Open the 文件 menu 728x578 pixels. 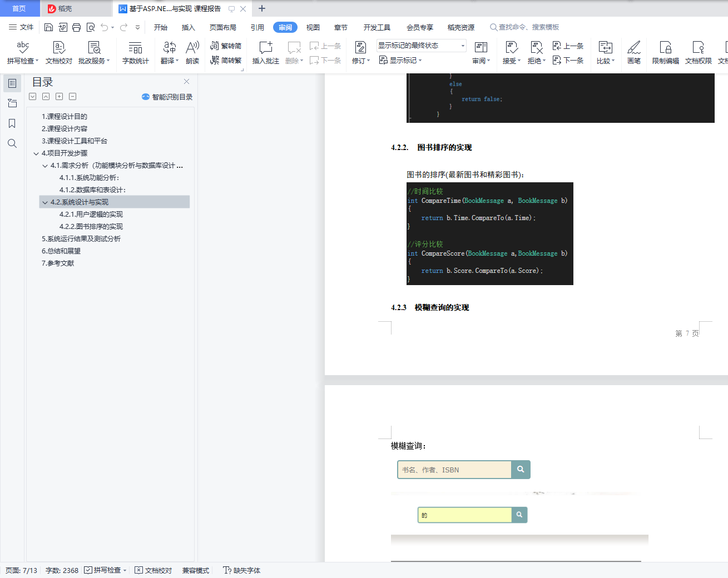21,27
